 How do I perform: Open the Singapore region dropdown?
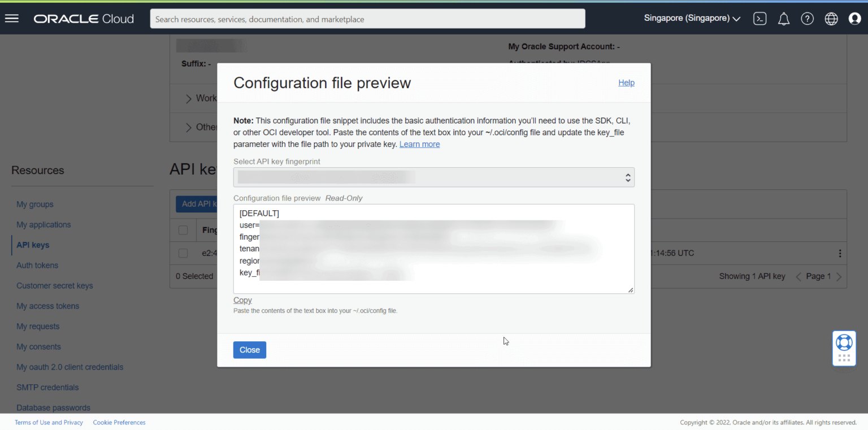(x=691, y=18)
